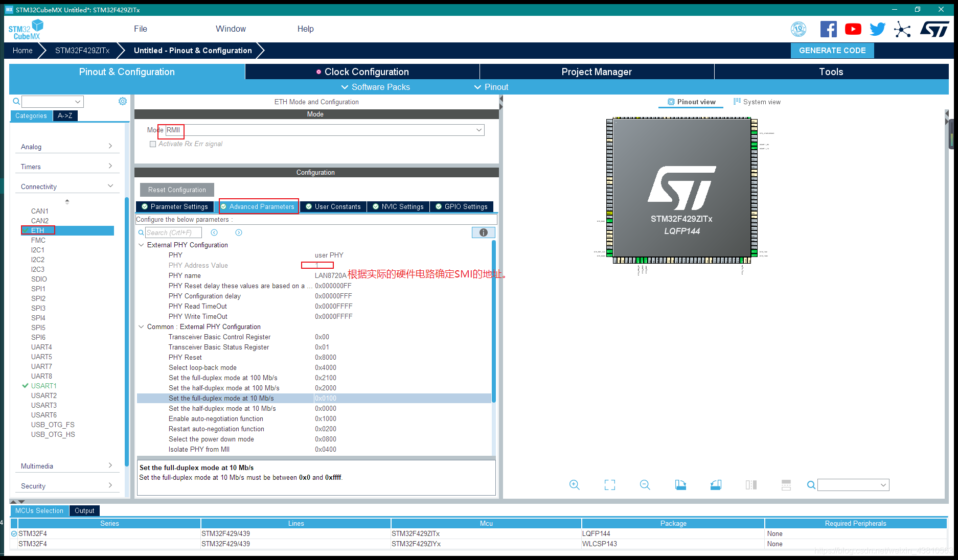Screen dimensions: 958x560
Task: Expand the Multimedia category
Action: pyautogui.click(x=66, y=466)
